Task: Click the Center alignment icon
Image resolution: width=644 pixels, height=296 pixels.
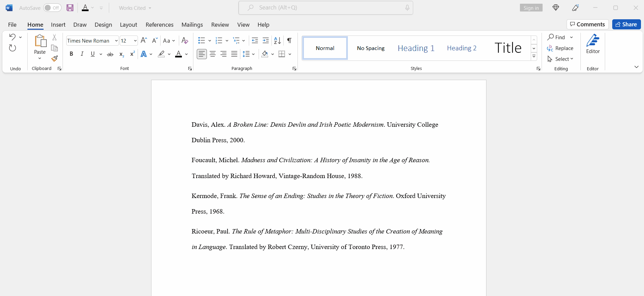Action: (213, 54)
